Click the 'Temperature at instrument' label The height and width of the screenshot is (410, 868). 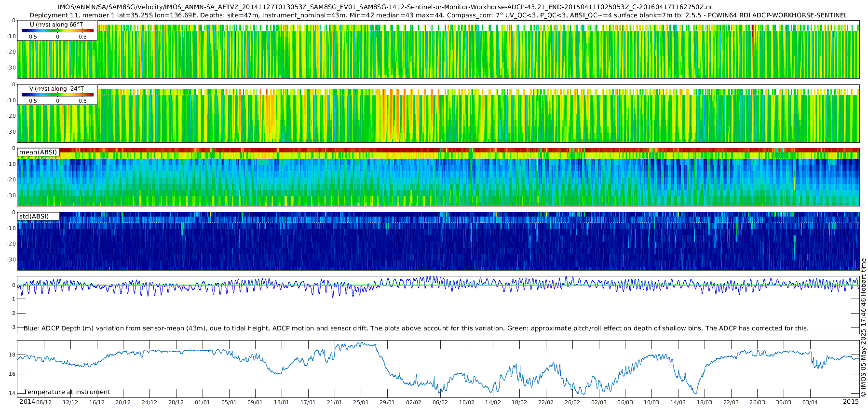[67, 392]
